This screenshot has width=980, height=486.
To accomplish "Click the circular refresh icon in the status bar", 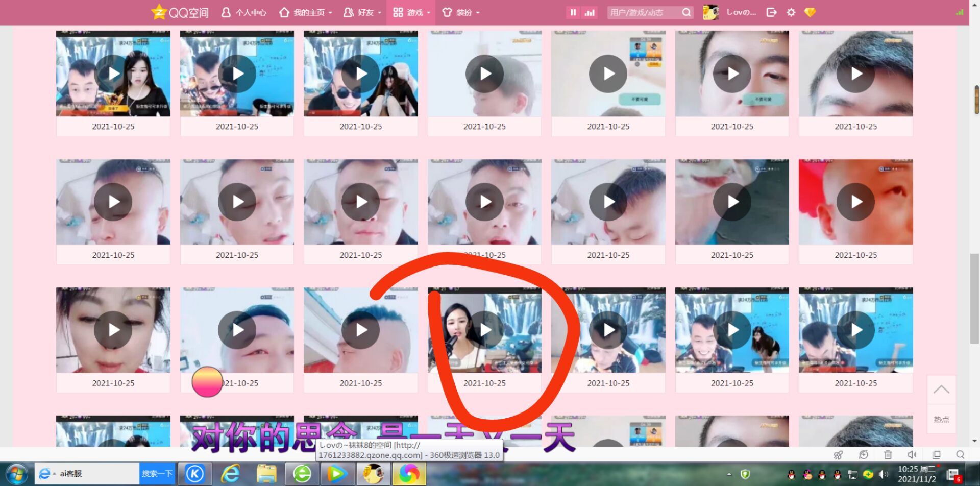I will pos(863,454).
